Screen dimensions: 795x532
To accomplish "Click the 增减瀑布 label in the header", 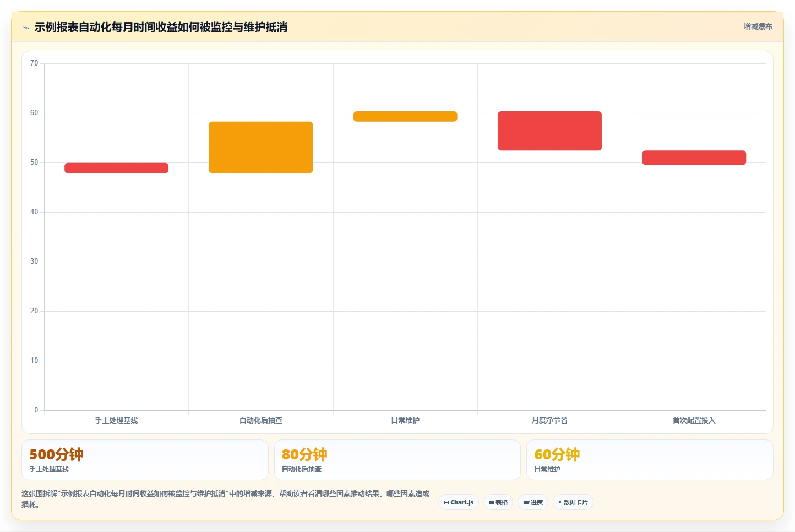I will pyautogui.click(x=758, y=26).
